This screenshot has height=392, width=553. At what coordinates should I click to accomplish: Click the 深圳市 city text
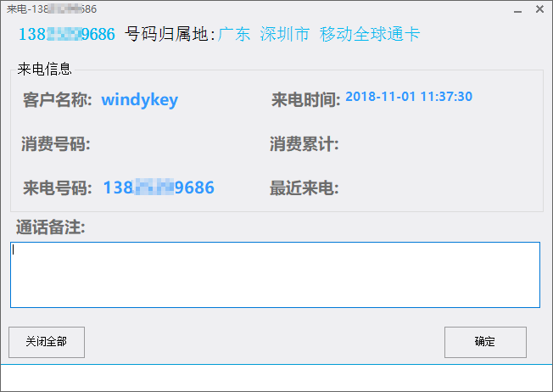tap(285, 34)
